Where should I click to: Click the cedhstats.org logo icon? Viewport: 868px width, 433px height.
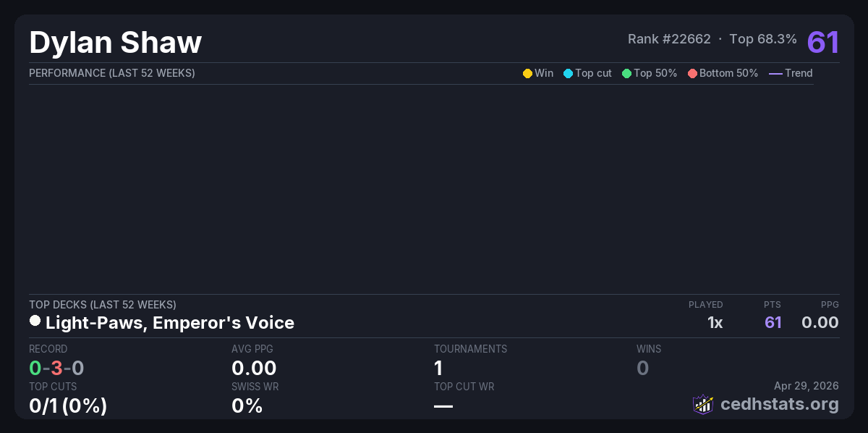click(x=703, y=404)
